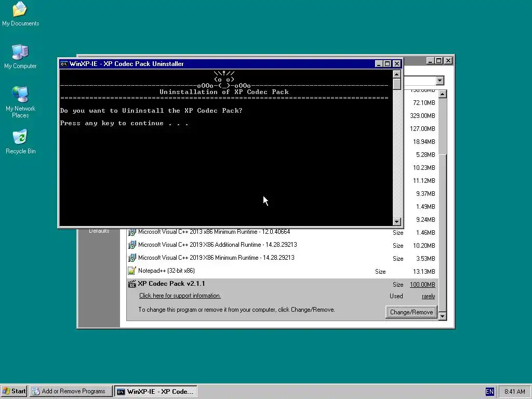This screenshot has height=399, width=532.
Task: Minimize the Add or Remove Programs window
Action: coord(431,61)
